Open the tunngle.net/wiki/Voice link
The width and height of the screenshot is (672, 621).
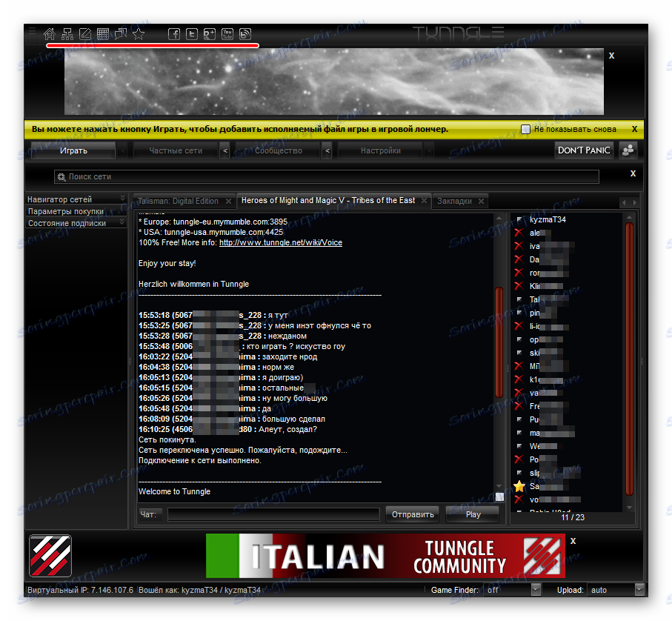click(281, 242)
